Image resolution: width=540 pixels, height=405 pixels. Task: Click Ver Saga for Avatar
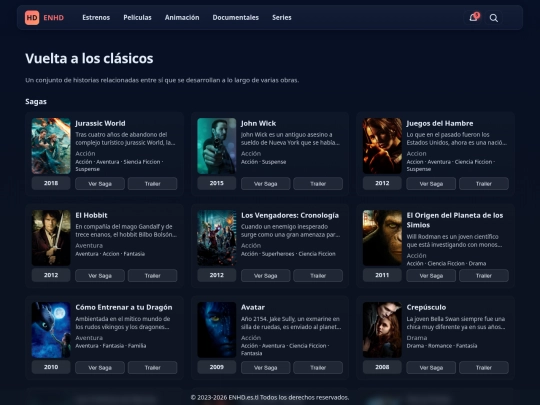(266, 367)
